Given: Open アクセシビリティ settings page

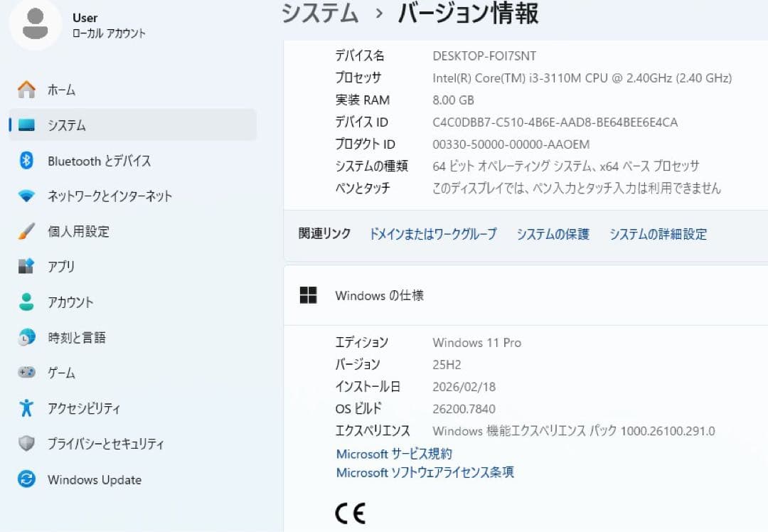Looking at the screenshot, I should (133, 408).
